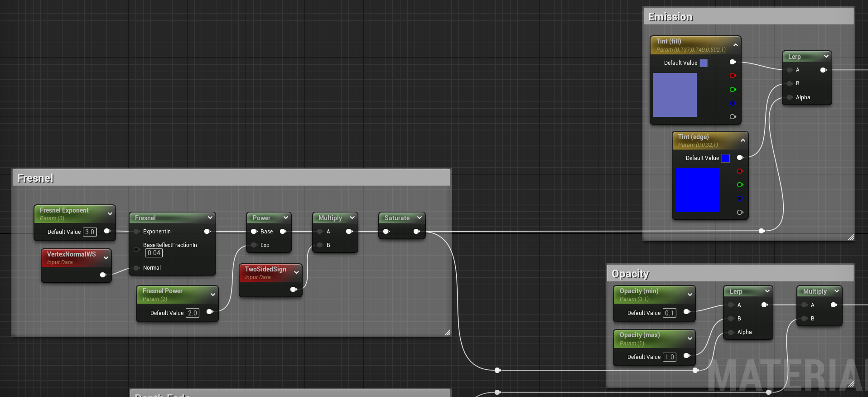
Task: Click the Fresnel node Normal input pin
Action: point(136,268)
